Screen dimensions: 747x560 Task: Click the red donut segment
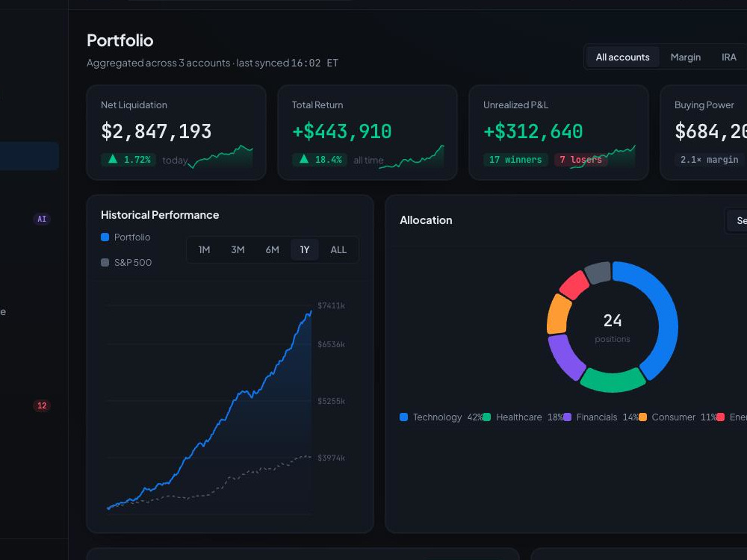pos(574,284)
